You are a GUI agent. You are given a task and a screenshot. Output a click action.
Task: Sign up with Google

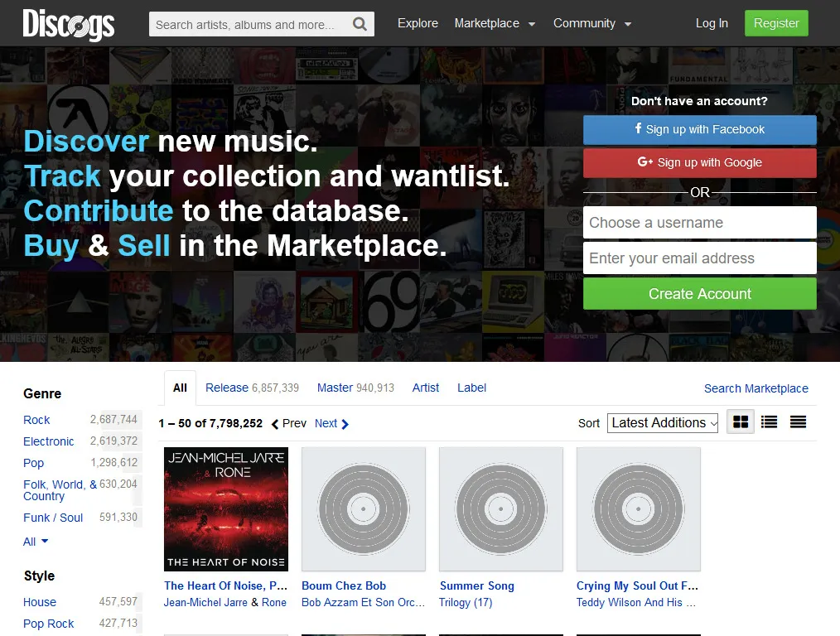click(x=699, y=162)
